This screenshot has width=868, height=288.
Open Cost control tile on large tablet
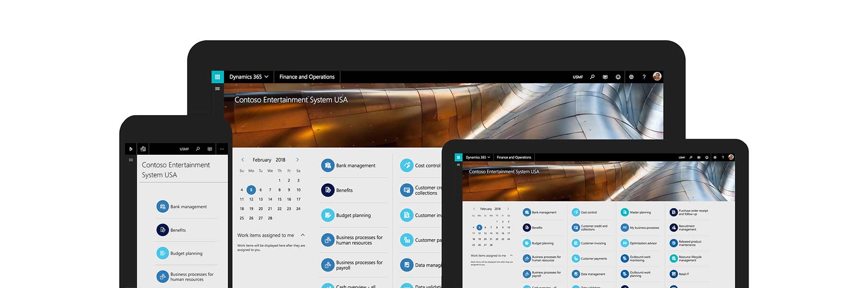(421, 165)
